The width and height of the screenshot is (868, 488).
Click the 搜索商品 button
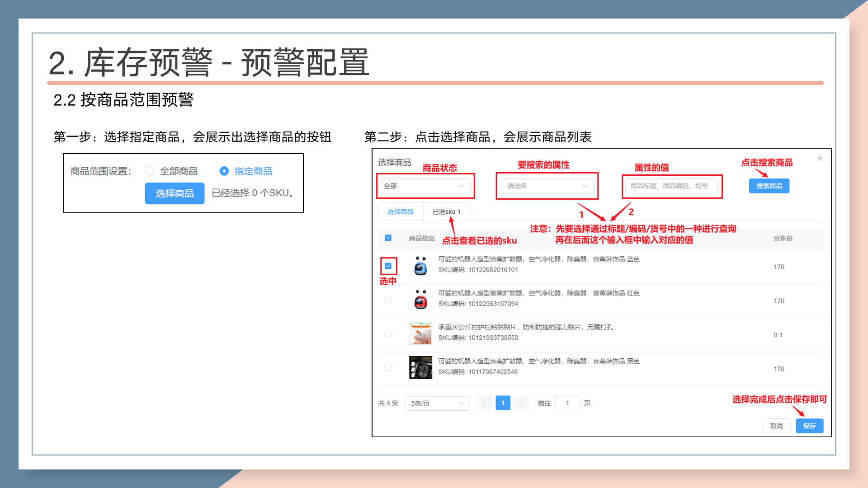[x=769, y=186]
